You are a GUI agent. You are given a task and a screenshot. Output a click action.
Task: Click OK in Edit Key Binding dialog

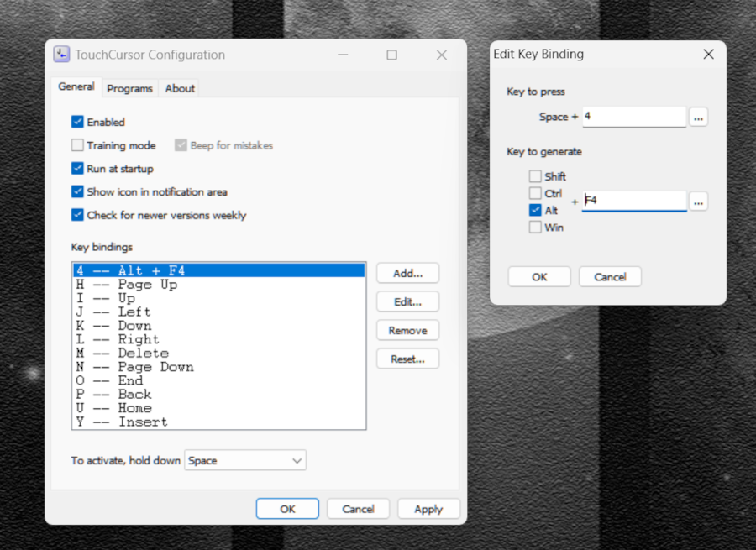pyautogui.click(x=539, y=277)
